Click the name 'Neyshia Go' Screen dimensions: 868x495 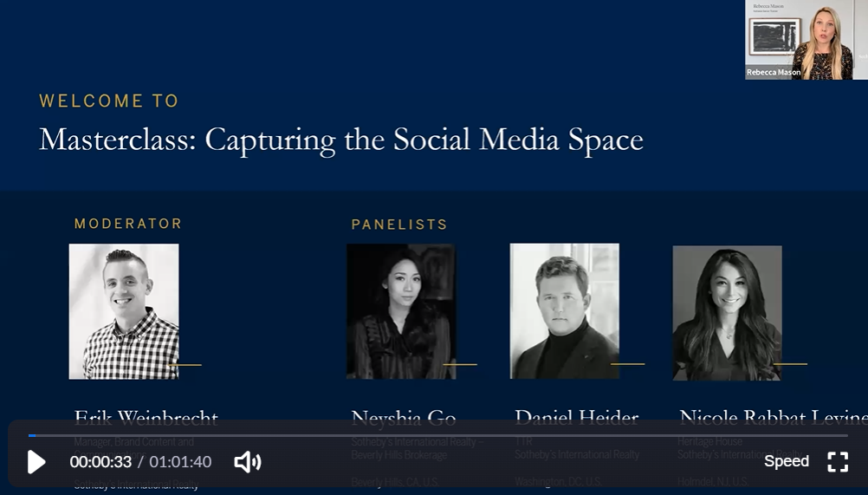pyautogui.click(x=404, y=418)
